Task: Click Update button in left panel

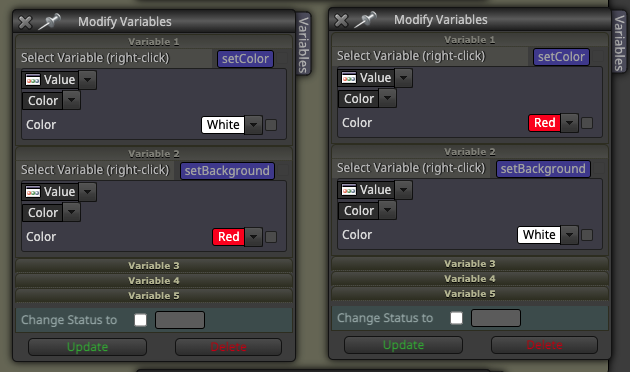Action: (x=87, y=347)
